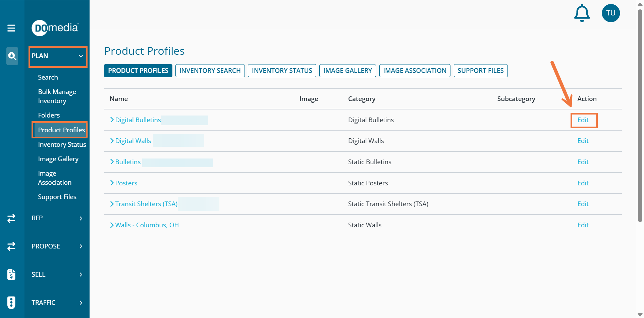The height and width of the screenshot is (318, 644).
Task: Click the Propose arrows icon in sidebar
Action: 11,246
